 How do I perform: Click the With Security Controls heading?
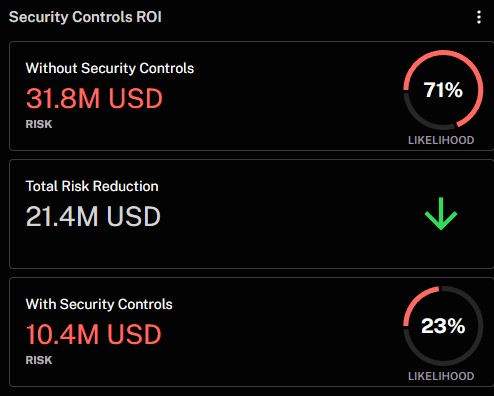coord(99,304)
